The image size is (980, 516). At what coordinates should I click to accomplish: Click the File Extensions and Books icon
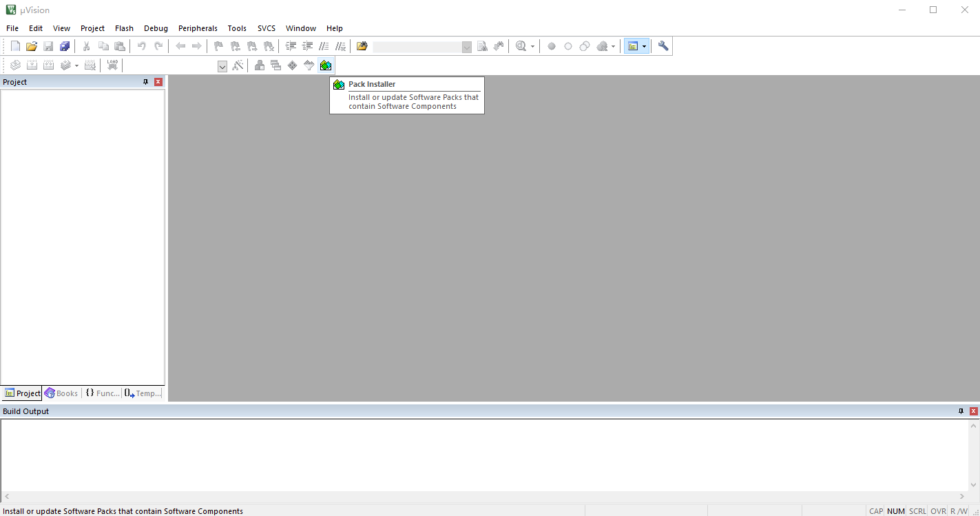click(260, 65)
